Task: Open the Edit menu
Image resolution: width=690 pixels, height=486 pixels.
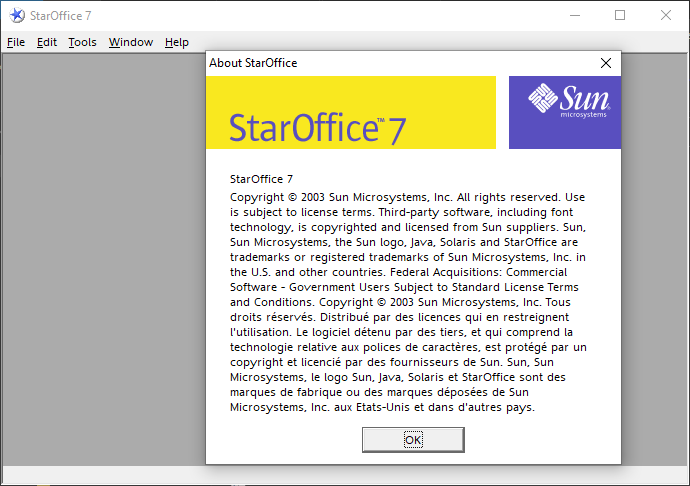Action: tap(47, 42)
